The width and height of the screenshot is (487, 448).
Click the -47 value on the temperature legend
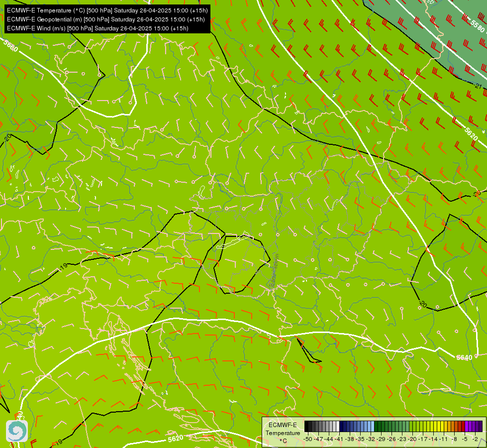(318, 440)
